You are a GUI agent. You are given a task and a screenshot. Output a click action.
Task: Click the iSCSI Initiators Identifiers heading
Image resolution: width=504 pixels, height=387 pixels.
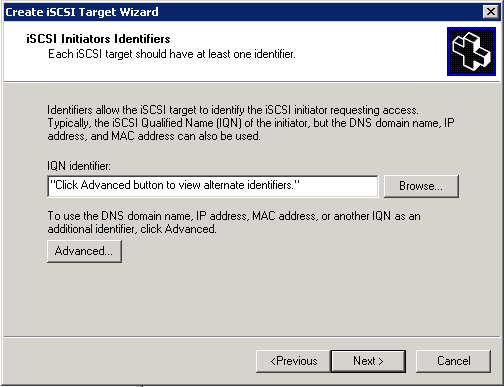tap(98, 39)
